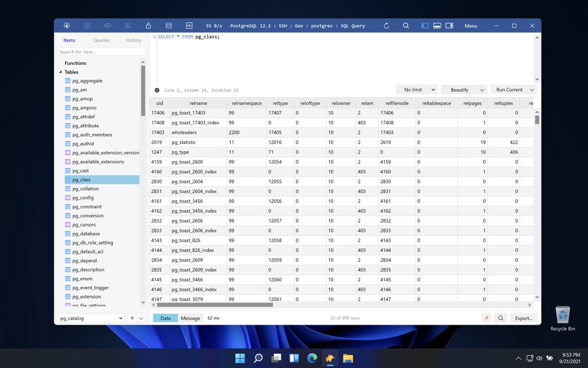Click the sidebar scroll down arrow
Screen dimensions: 588x368
(x=143, y=302)
